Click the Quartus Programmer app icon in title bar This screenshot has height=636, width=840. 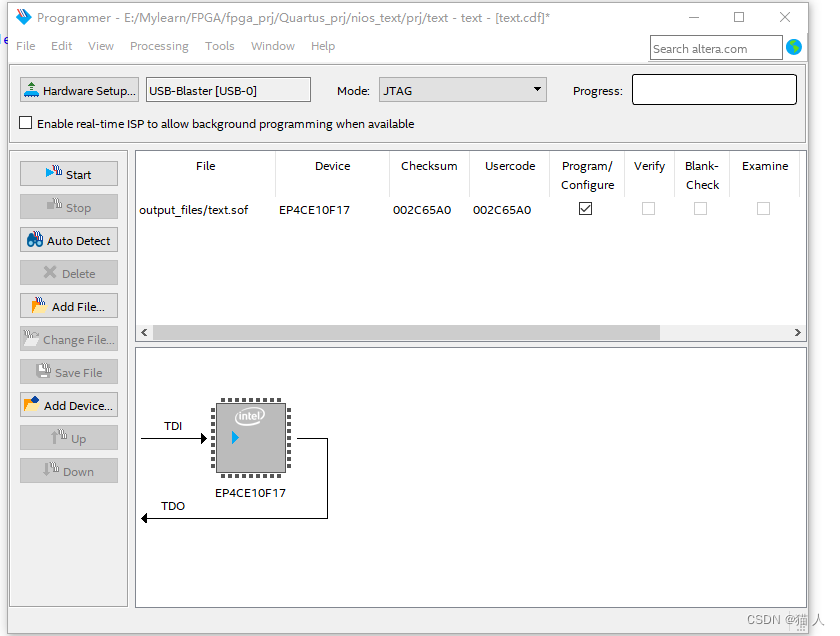(24, 17)
